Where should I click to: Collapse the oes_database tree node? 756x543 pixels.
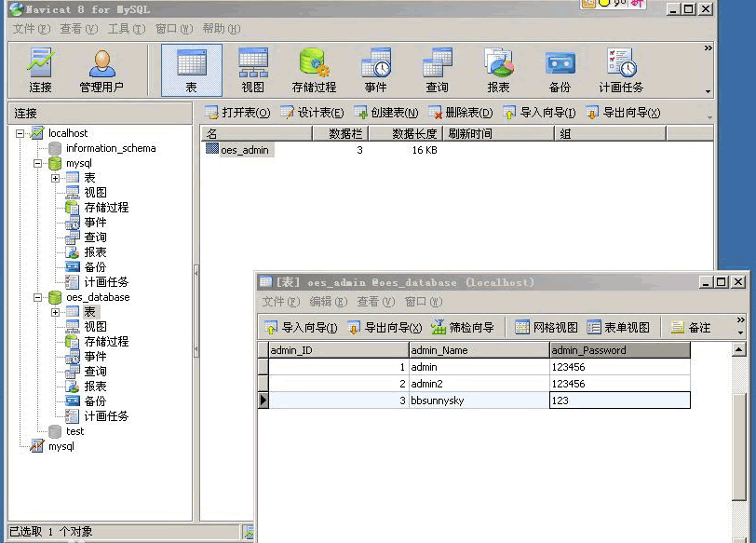tap(38, 297)
